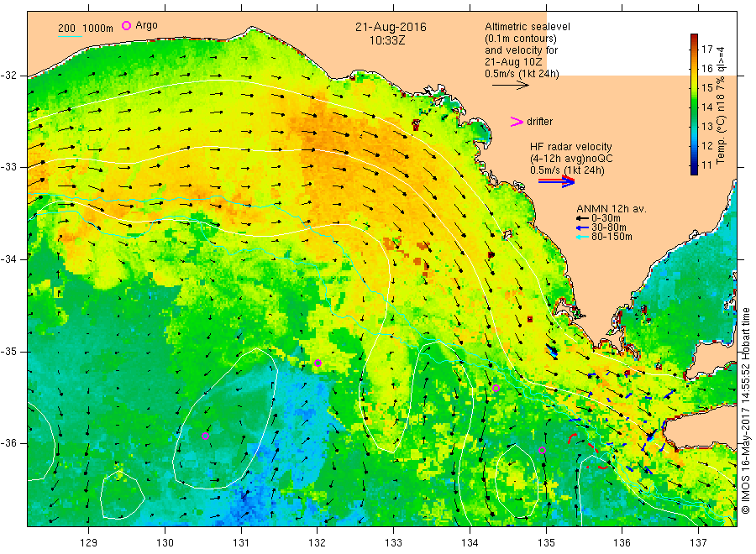Pick the Argo float marker near 132°E 35°S
Viewport: 756px width, 554px height.
(318, 363)
